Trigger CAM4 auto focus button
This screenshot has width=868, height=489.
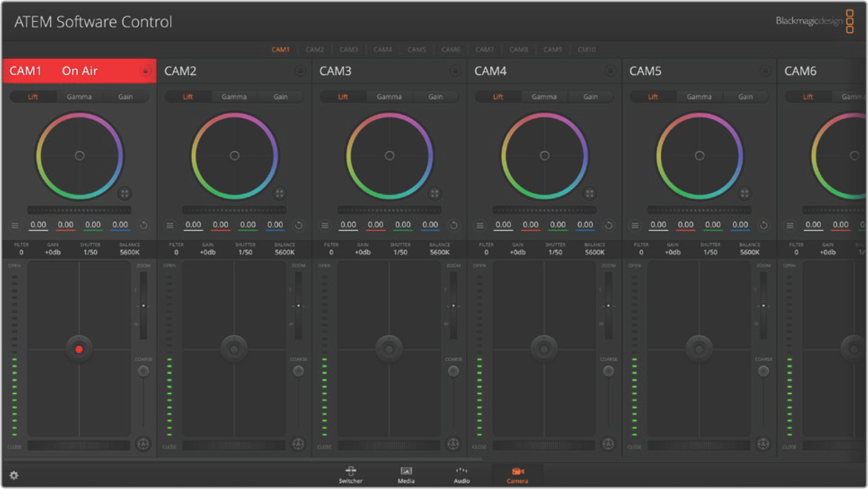click(608, 444)
